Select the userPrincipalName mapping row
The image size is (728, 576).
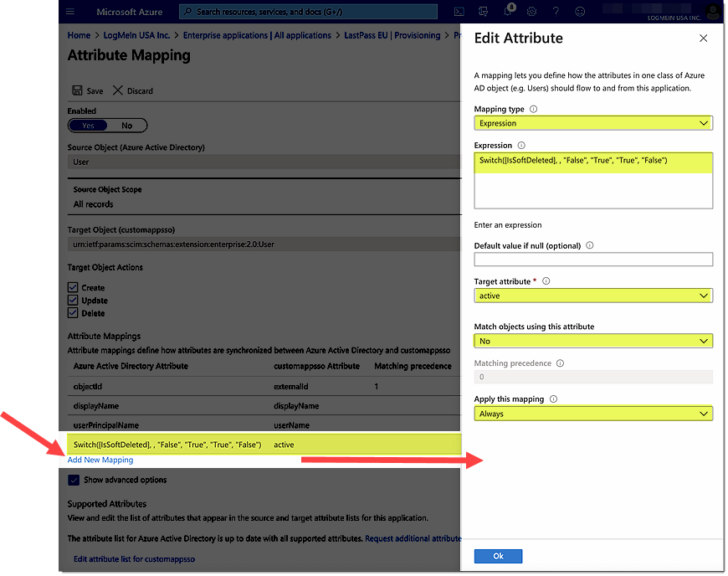[264, 425]
